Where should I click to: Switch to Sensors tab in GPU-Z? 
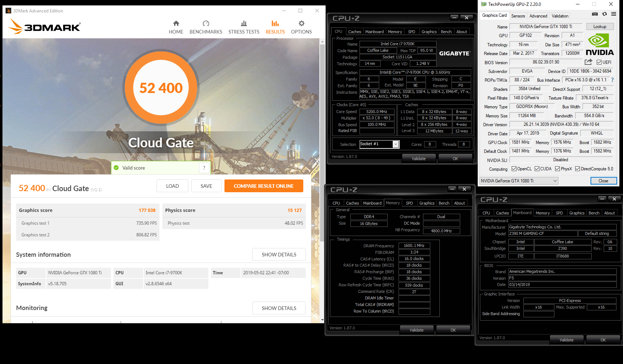click(518, 16)
